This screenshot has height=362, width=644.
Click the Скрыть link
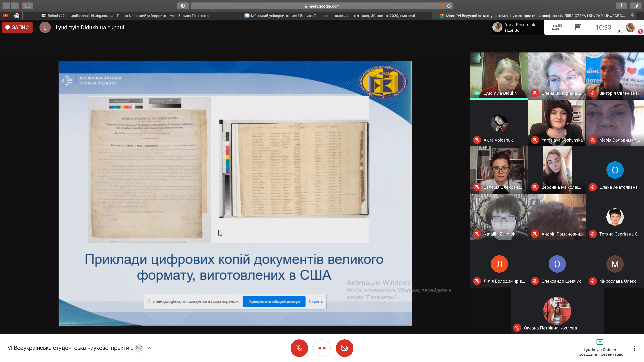(316, 301)
